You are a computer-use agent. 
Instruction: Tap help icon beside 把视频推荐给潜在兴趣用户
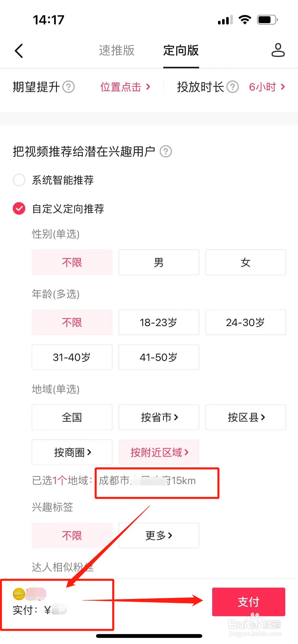tap(166, 152)
